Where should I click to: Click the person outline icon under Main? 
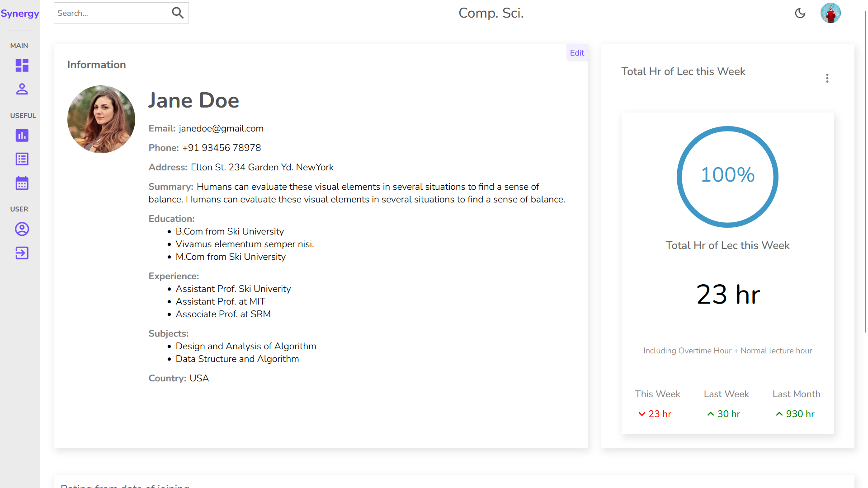(x=22, y=89)
